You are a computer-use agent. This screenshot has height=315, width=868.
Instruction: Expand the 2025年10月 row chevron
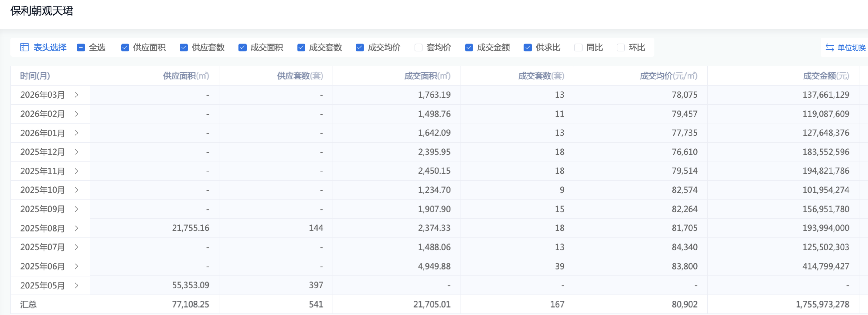pyautogui.click(x=77, y=190)
